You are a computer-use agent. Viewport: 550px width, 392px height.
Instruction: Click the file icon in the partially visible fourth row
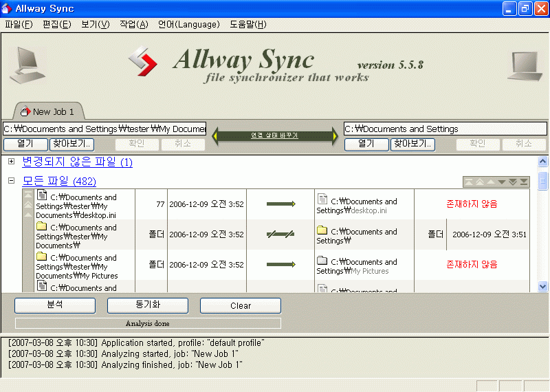(42, 285)
